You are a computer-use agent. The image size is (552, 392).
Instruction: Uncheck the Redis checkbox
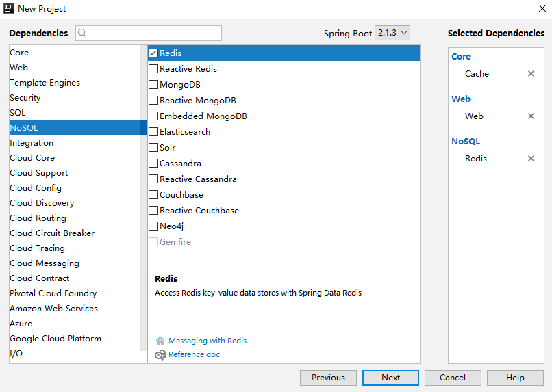[x=153, y=53]
